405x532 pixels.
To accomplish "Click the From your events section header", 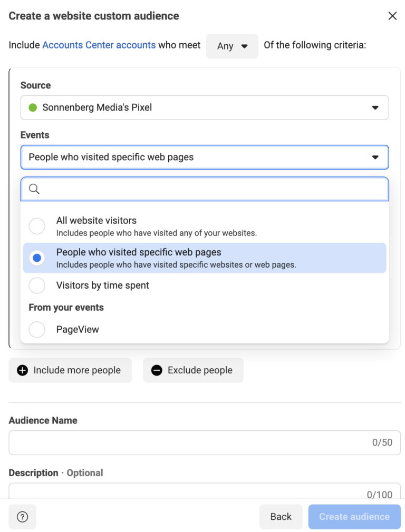I will [x=66, y=307].
